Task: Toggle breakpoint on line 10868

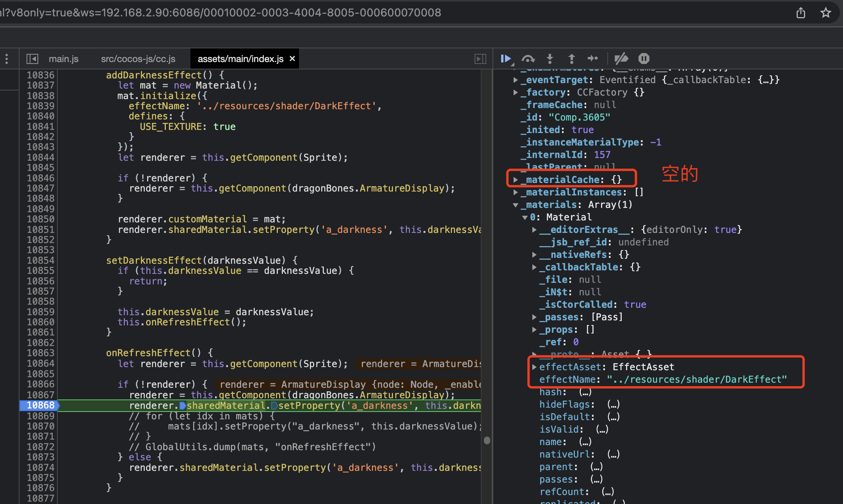Action: coord(40,405)
